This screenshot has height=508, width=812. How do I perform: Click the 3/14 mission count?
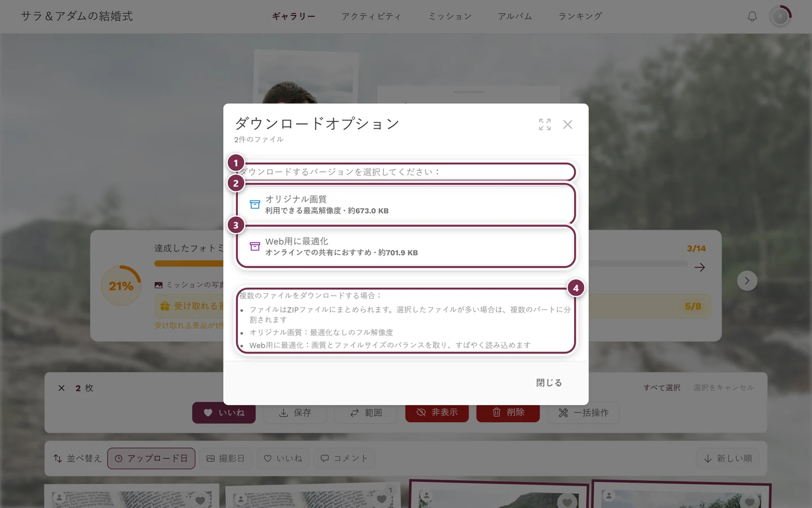696,248
